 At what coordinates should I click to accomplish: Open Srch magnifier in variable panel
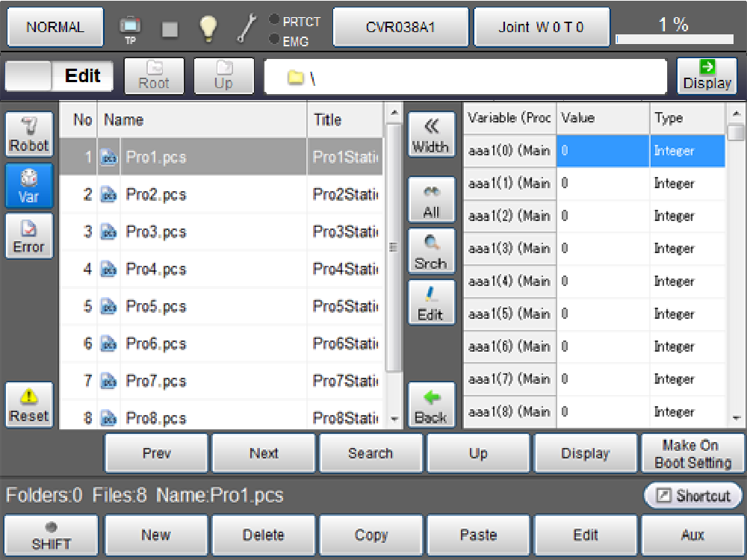click(x=430, y=252)
